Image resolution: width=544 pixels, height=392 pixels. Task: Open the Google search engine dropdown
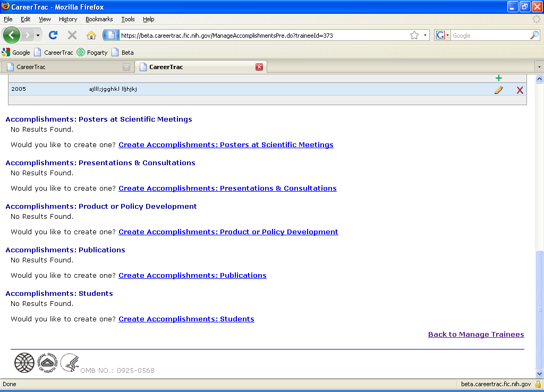[x=442, y=36]
